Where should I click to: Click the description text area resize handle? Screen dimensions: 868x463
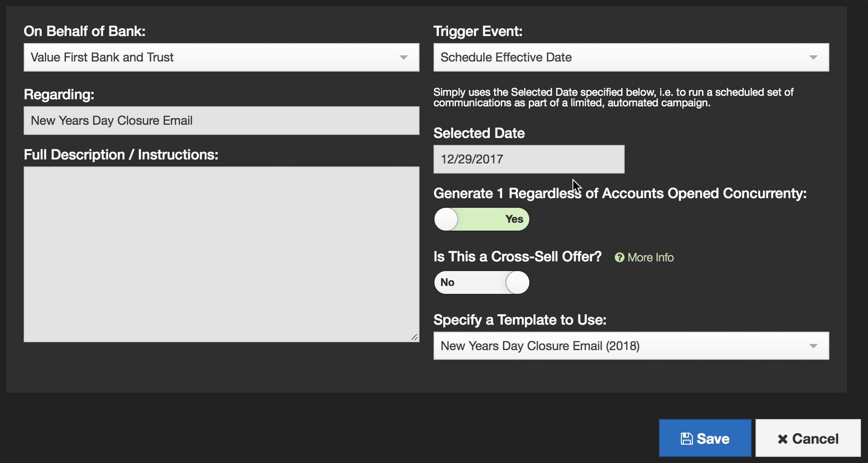pos(414,337)
